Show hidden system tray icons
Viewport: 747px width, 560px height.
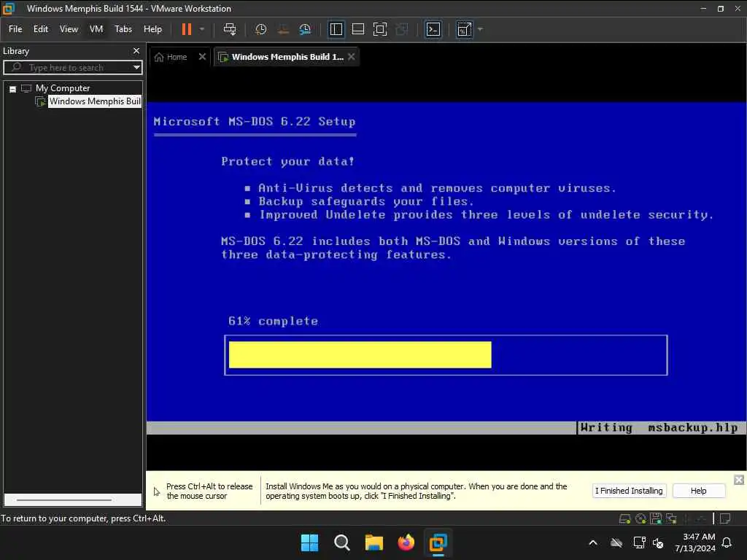[x=593, y=542]
